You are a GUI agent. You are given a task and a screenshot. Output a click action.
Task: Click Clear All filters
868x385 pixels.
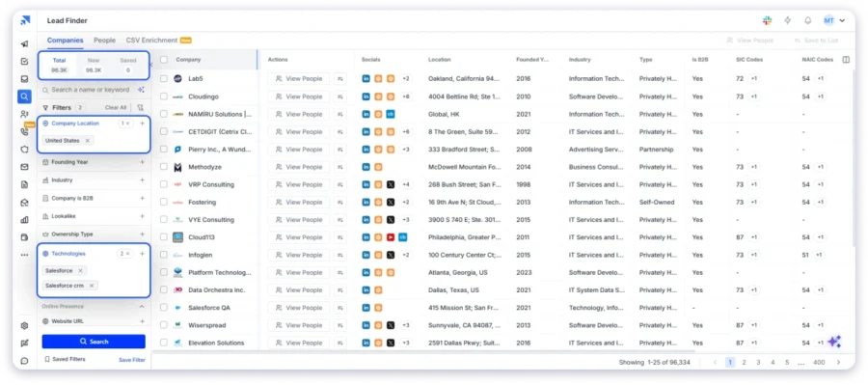116,107
